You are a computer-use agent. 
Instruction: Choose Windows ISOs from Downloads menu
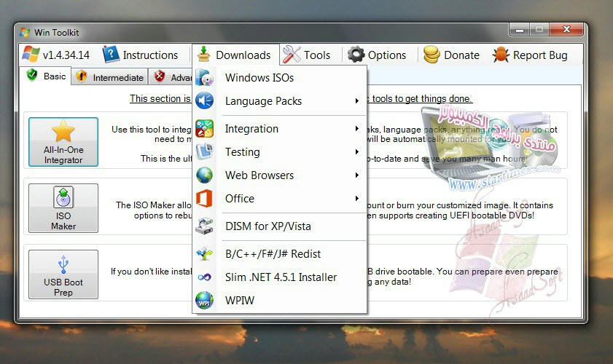[279, 77]
